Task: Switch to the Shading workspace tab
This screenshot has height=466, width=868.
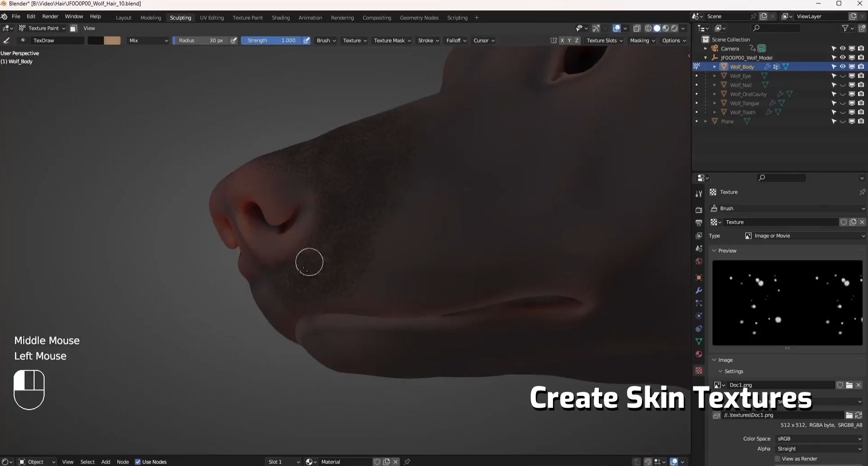Action: coord(281,18)
